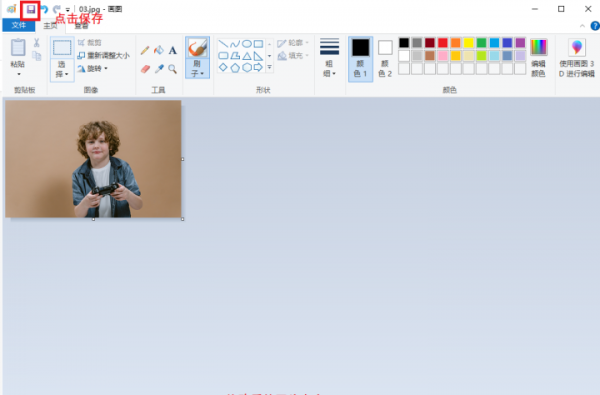
Task: Collapse the ribbon with the chevron
Action: 582,26
